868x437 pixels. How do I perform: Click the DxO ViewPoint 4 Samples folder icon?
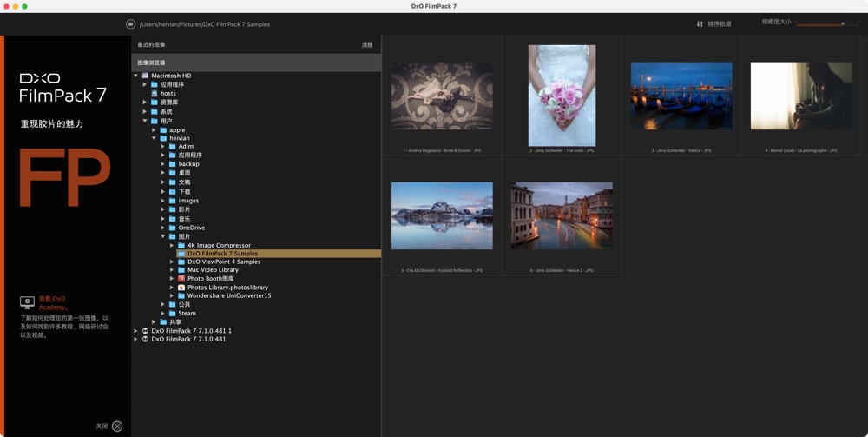(181, 262)
